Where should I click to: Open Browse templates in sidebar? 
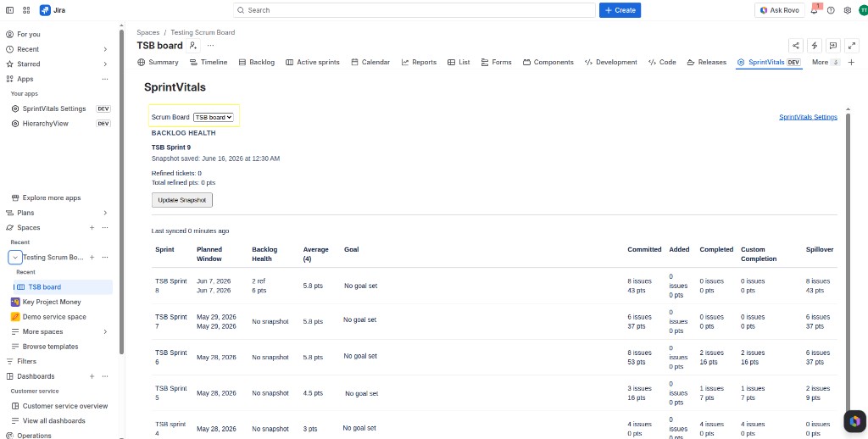pyautogui.click(x=50, y=347)
